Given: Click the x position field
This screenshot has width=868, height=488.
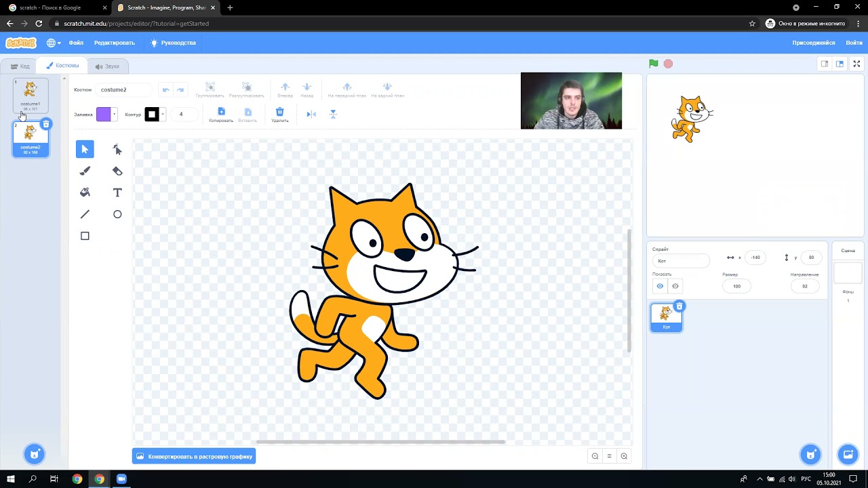Looking at the screenshot, I should coord(755,258).
